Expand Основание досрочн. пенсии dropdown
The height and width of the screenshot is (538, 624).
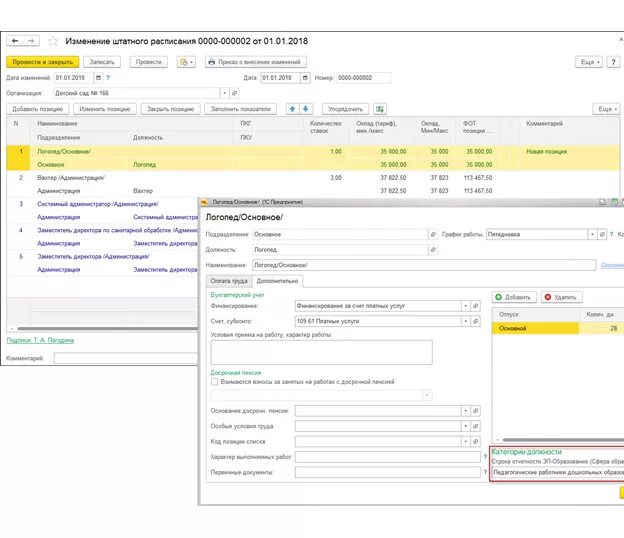[465, 411]
